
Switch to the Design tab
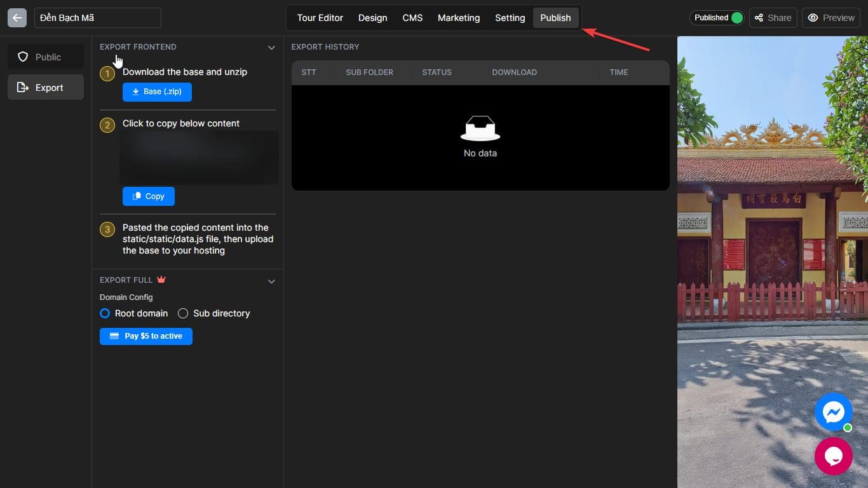[372, 17]
